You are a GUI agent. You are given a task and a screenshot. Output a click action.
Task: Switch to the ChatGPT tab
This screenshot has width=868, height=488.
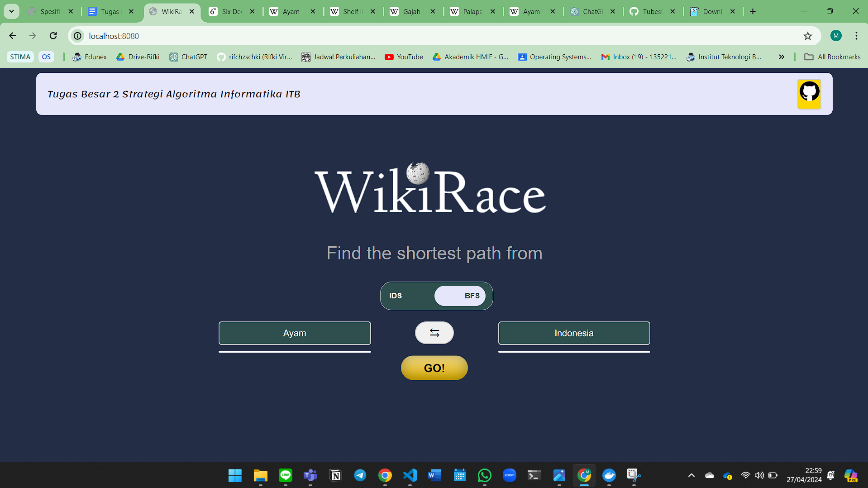pyautogui.click(x=592, y=11)
